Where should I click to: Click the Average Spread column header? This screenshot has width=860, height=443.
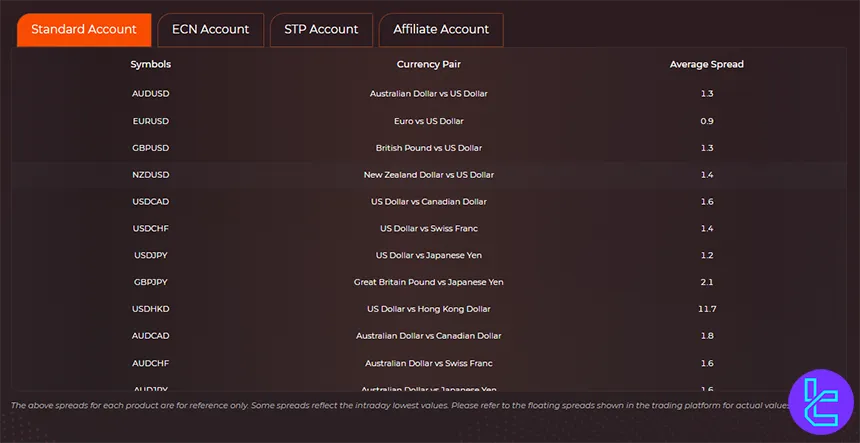pos(706,65)
